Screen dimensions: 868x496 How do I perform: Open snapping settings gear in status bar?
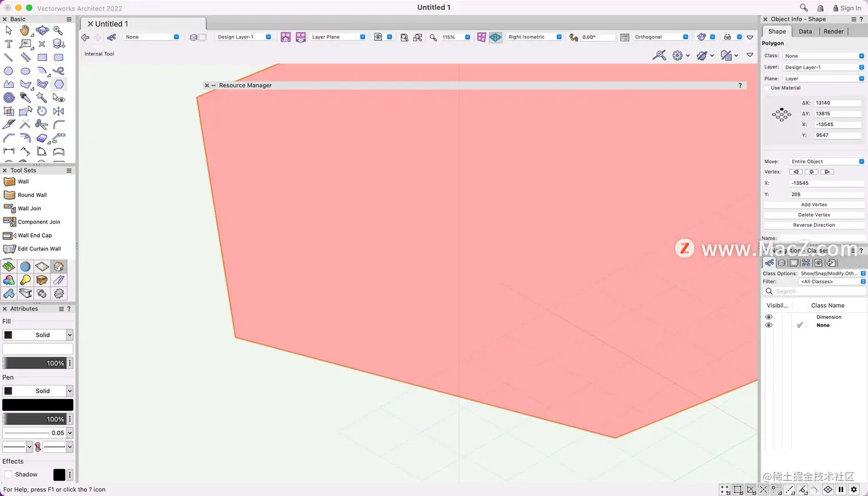(x=854, y=490)
